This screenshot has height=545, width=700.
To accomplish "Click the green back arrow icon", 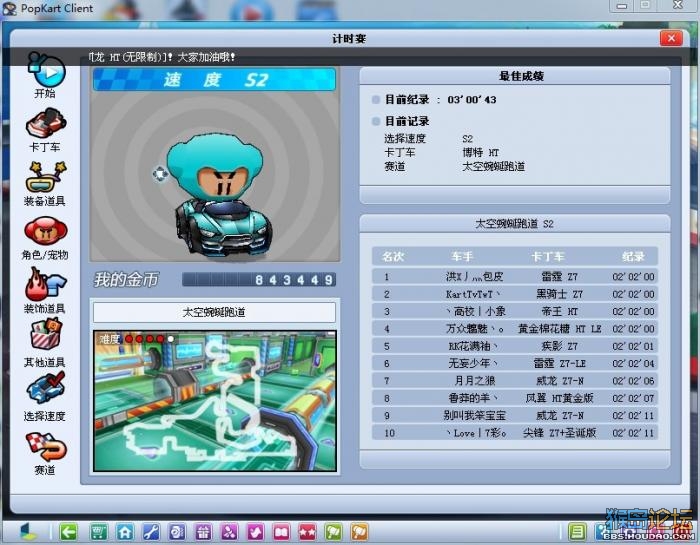I will point(68,532).
